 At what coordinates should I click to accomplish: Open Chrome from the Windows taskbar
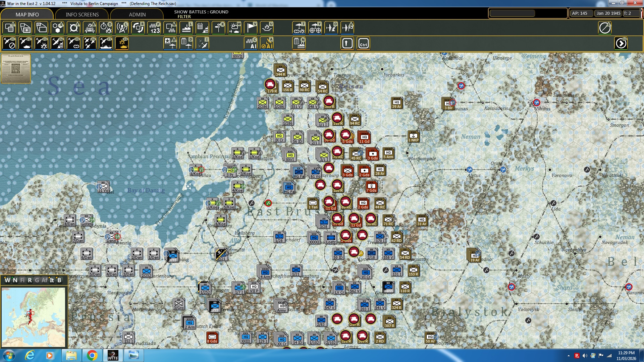point(92,355)
